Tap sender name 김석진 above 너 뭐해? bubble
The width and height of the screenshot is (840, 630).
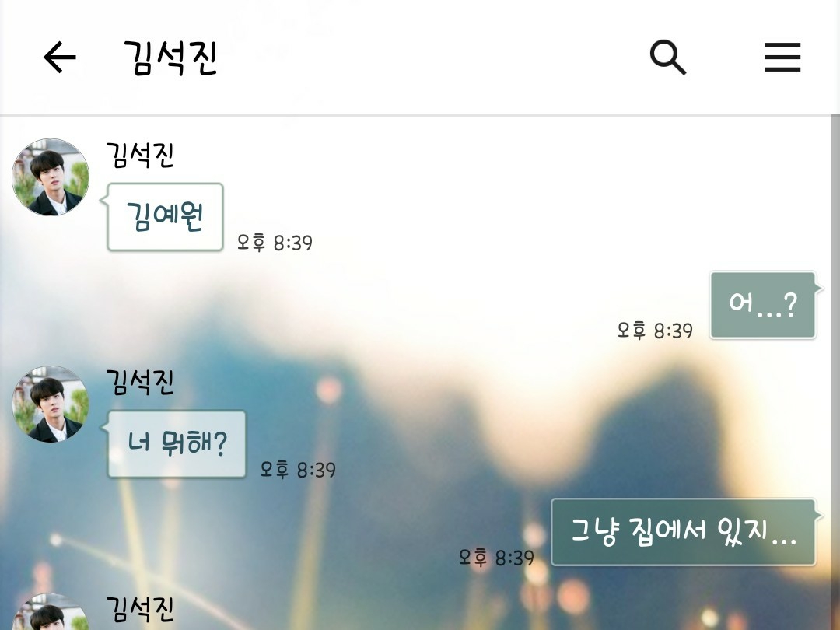[x=140, y=382]
